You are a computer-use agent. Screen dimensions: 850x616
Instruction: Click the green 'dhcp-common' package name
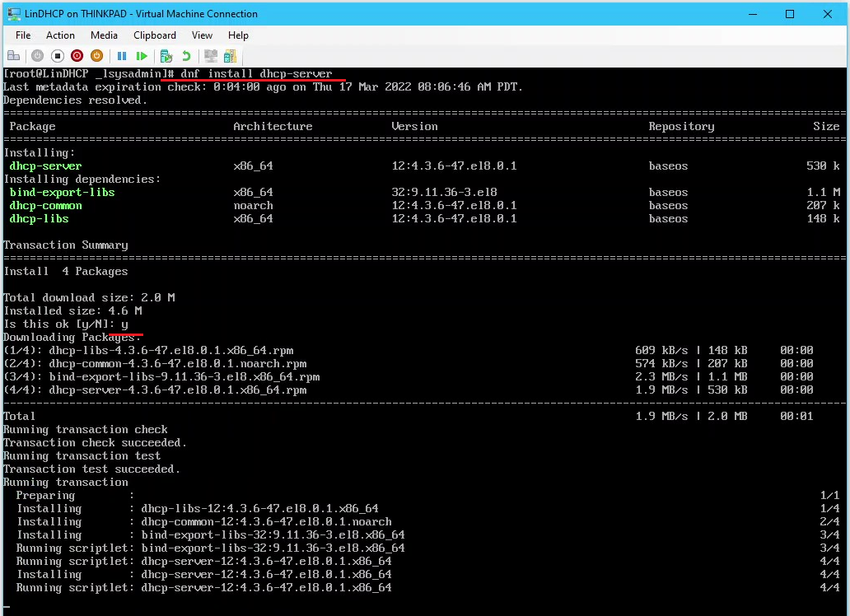click(x=45, y=206)
